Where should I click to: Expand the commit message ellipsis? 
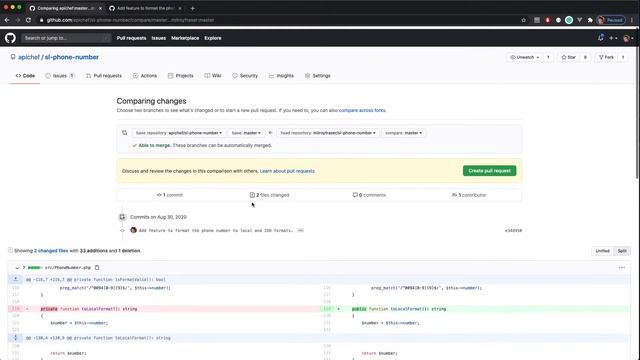coord(300,231)
